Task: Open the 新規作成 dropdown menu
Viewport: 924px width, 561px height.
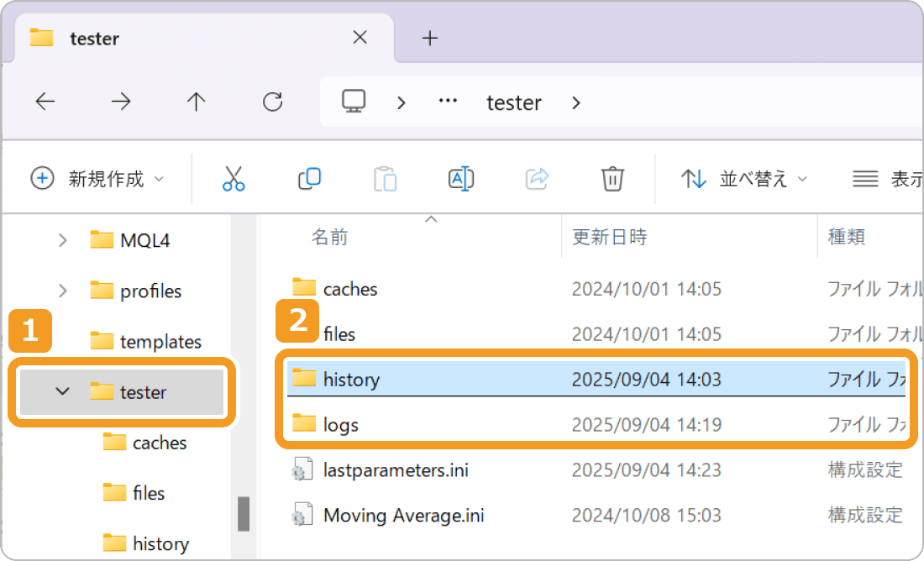Action: coord(97,178)
